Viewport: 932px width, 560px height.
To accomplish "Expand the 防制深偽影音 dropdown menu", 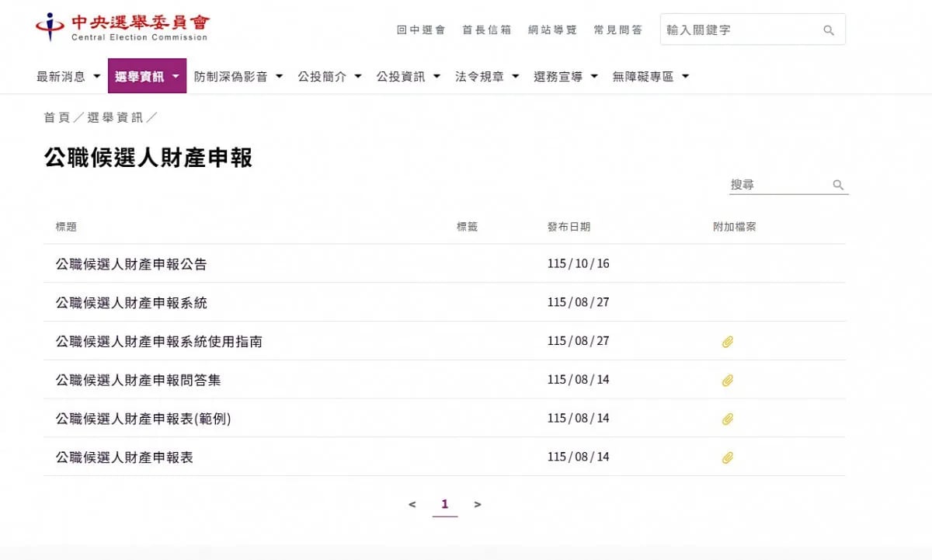I will tap(238, 76).
